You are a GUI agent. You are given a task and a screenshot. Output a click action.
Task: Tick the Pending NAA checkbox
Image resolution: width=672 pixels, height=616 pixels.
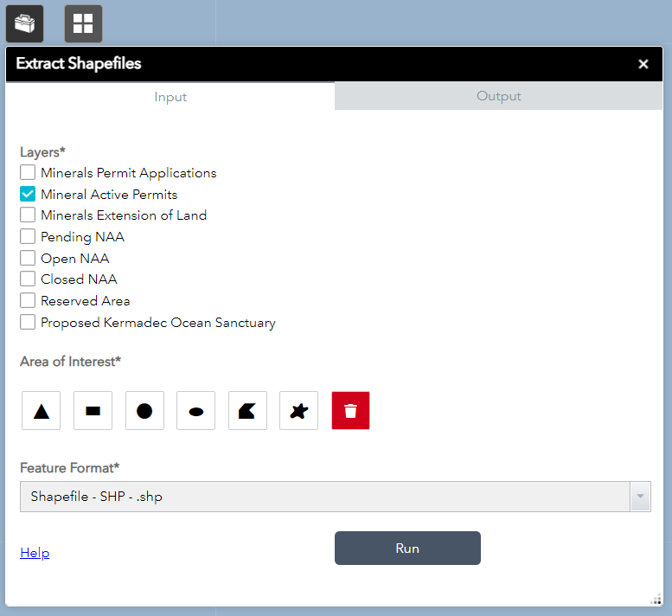28,237
